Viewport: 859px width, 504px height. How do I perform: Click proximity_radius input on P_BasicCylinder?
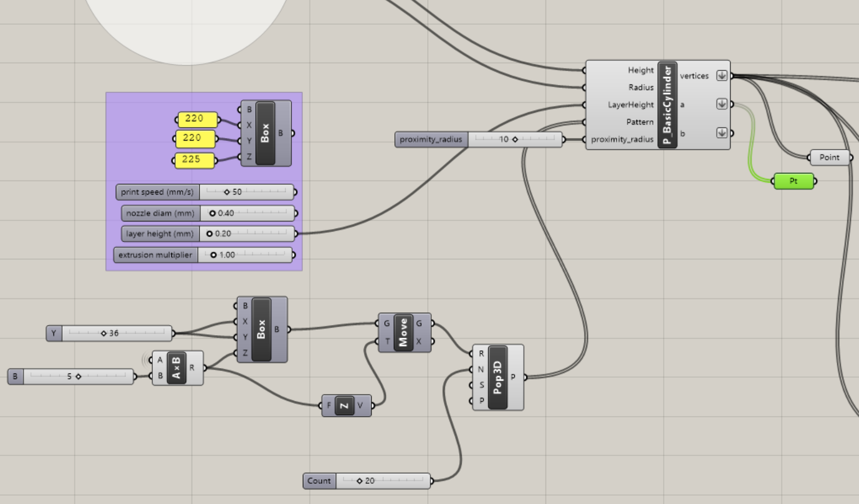pos(622,139)
